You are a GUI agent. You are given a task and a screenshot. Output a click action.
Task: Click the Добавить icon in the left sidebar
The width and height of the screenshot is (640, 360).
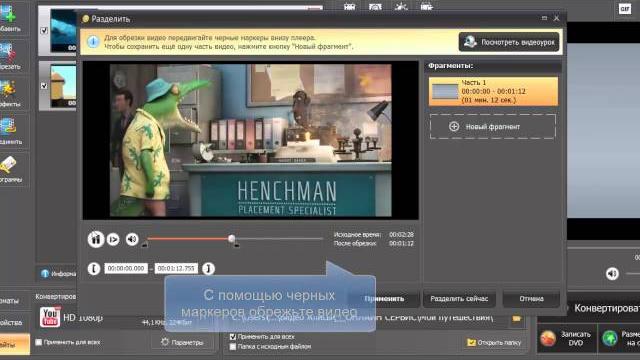(8, 14)
